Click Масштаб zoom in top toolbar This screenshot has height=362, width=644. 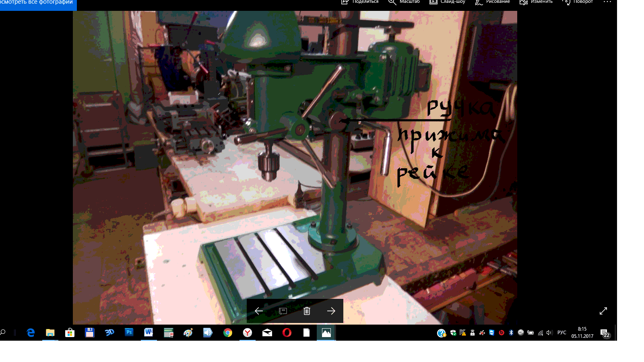click(404, 2)
